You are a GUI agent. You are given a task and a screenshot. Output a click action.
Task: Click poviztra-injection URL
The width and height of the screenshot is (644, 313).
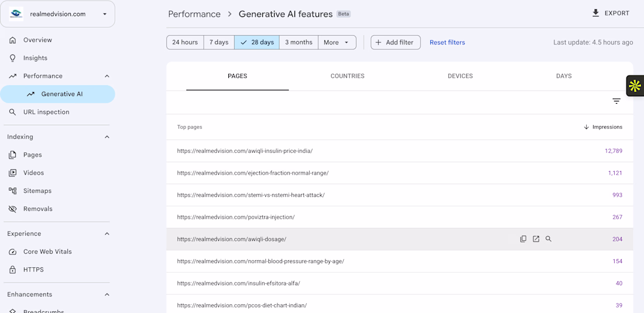coord(236,217)
